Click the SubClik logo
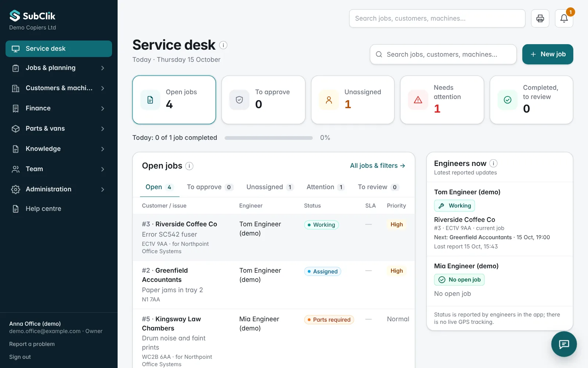 (x=32, y=16)
